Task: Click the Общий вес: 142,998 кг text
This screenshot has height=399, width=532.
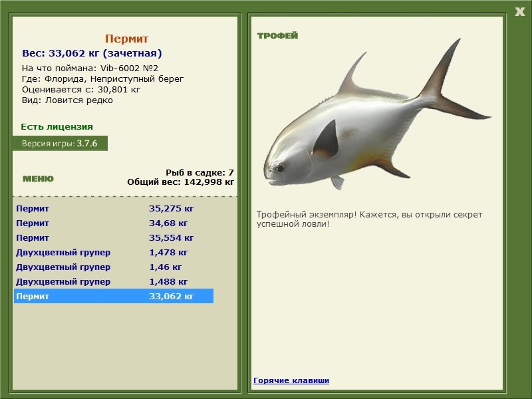Action: (180, 182)
